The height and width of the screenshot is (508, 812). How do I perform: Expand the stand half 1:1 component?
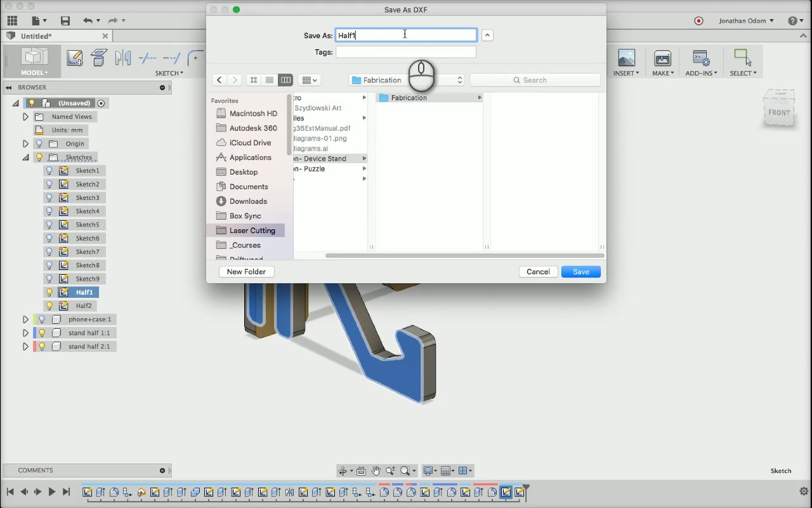click(x=25, y=333)
